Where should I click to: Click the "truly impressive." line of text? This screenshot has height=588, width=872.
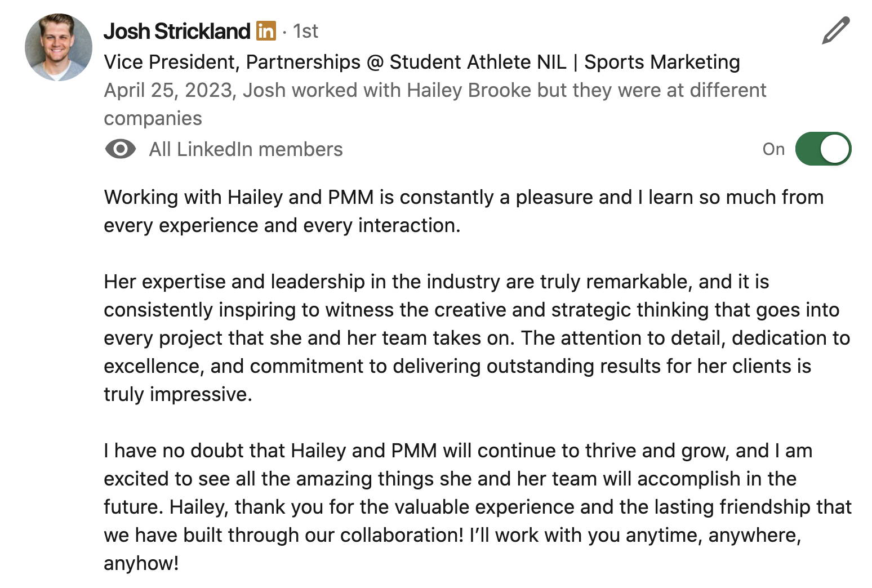[x=178, y=394]
